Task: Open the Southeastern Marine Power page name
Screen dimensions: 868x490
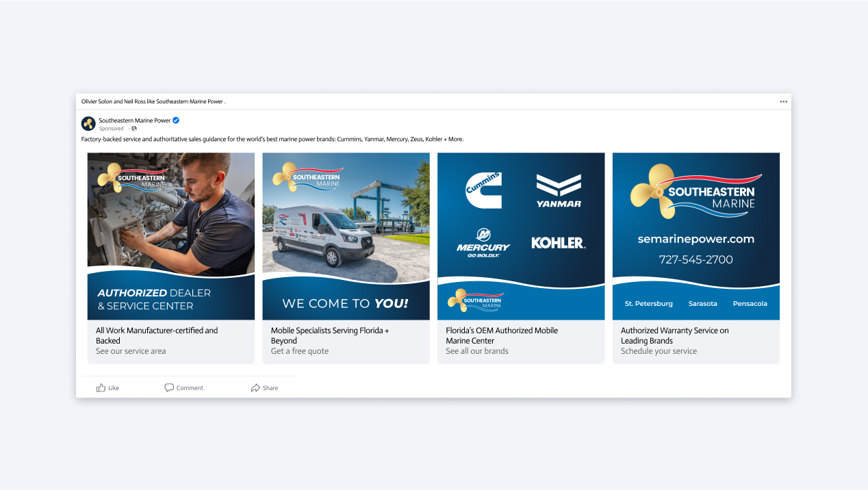Action: pos(135,120)
